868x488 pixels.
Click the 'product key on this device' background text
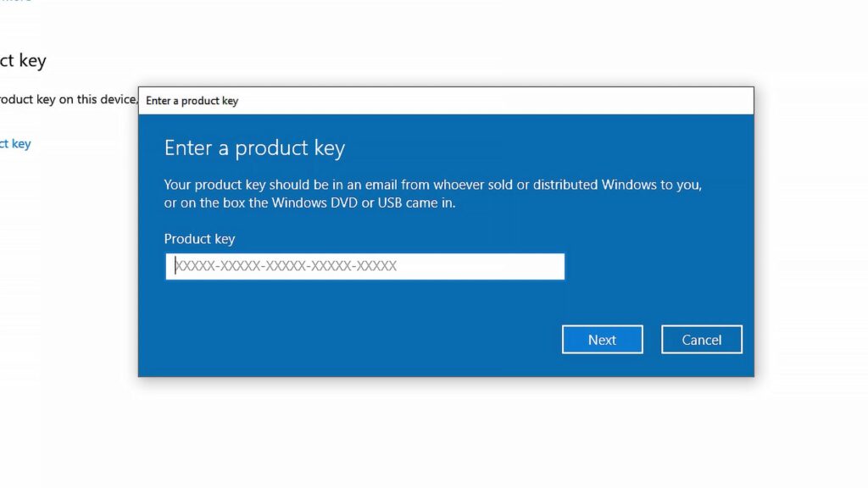click(x=69, y=100)
